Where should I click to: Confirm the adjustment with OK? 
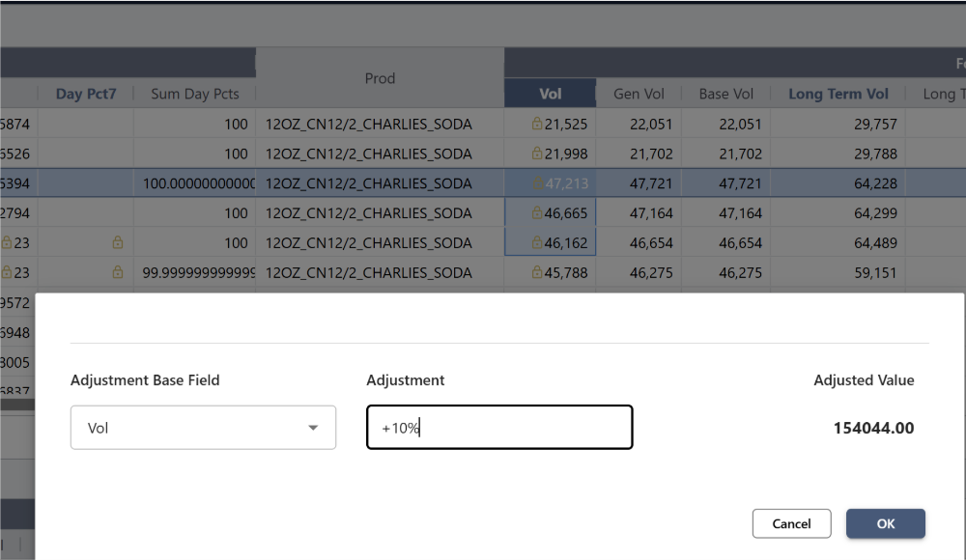pyautogui.click(x=885, y=523)
